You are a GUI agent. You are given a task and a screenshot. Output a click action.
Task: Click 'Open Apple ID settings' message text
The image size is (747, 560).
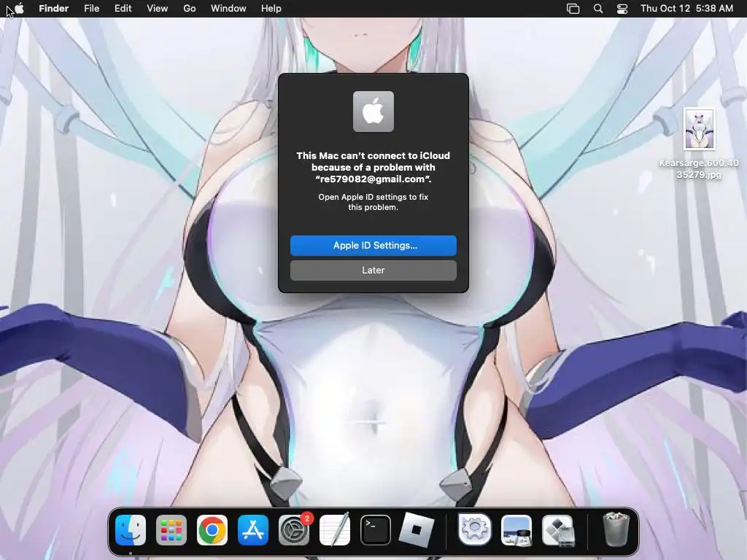[373, 202]
